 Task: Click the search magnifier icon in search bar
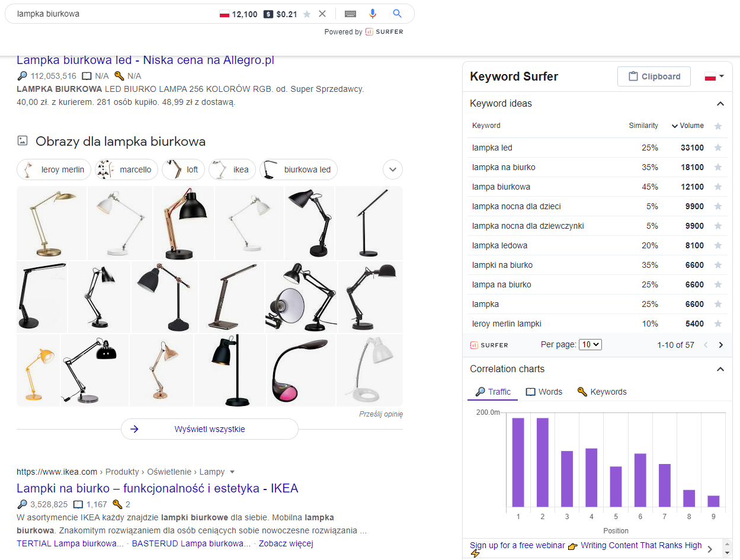[398, 14]
